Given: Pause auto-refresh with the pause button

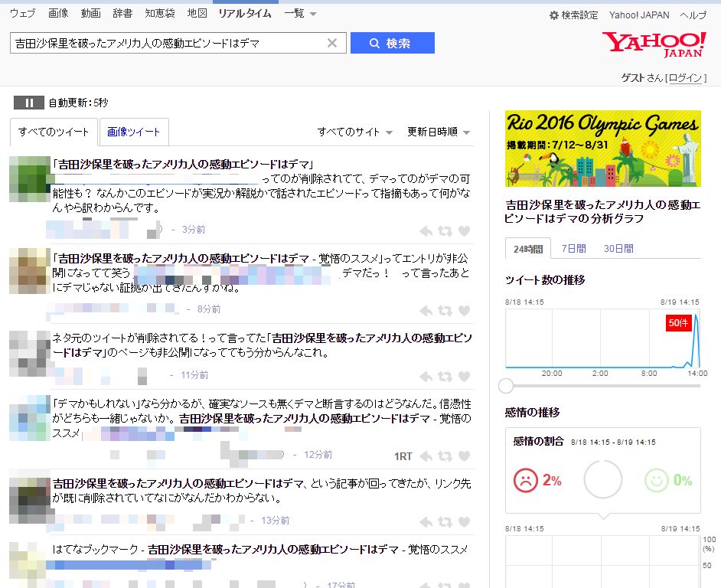Looking at the screenshot, I should tap(29, 103).
